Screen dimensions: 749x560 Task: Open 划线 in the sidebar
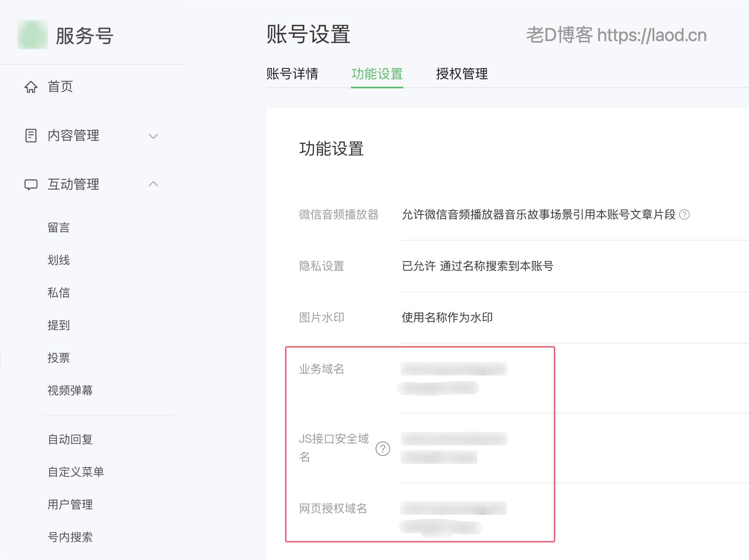[59, 260]
